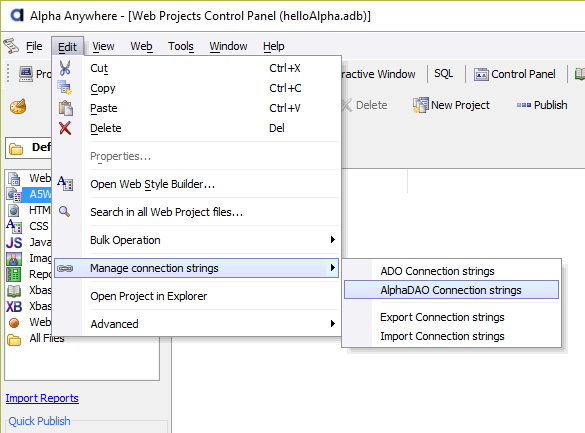Click the Cut scissors icon
585x433 pixels.
tap(65, 68)
